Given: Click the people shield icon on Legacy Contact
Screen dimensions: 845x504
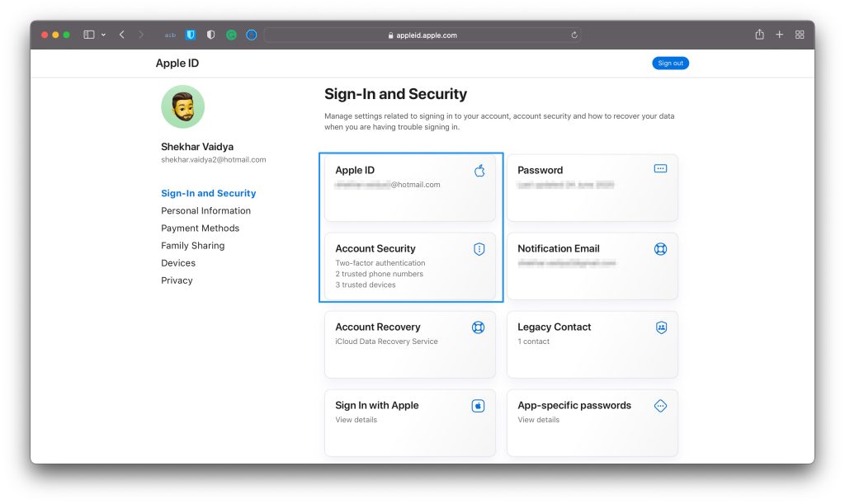Looking at the screenshot, I should 661,327.
